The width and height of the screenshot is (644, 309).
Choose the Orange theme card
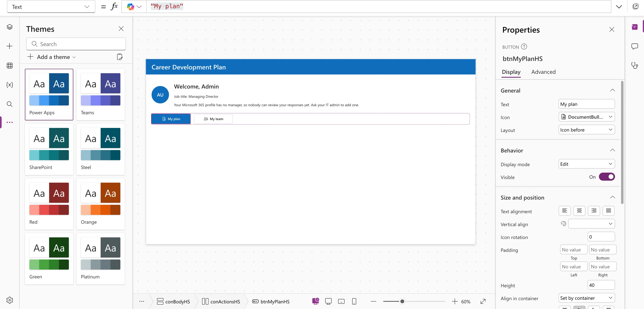pyautogui.click(x=100, y=204)
